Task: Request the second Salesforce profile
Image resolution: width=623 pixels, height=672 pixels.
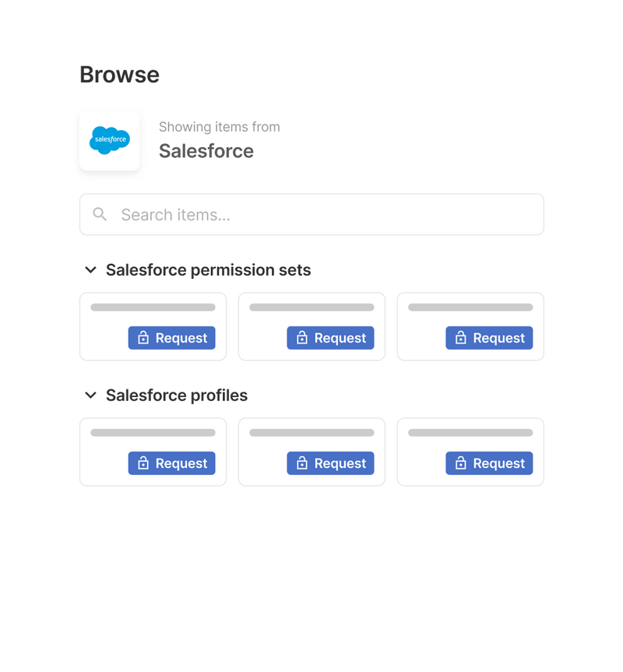Action: point(330,463)
